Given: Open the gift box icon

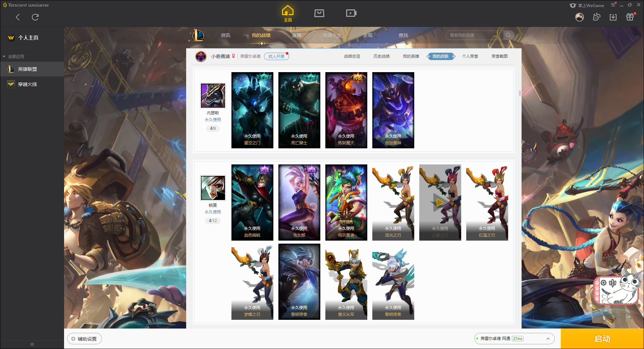Looking at the screenshot, I should (630, 17).
